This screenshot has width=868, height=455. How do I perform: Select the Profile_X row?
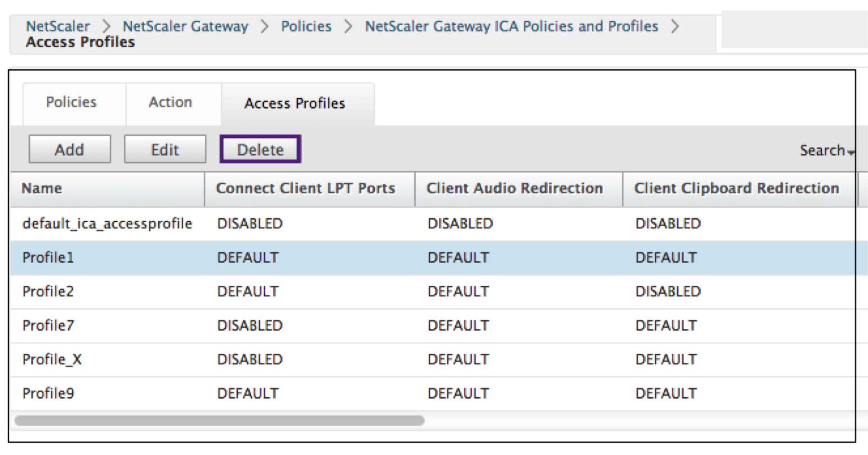click(52, 360)
